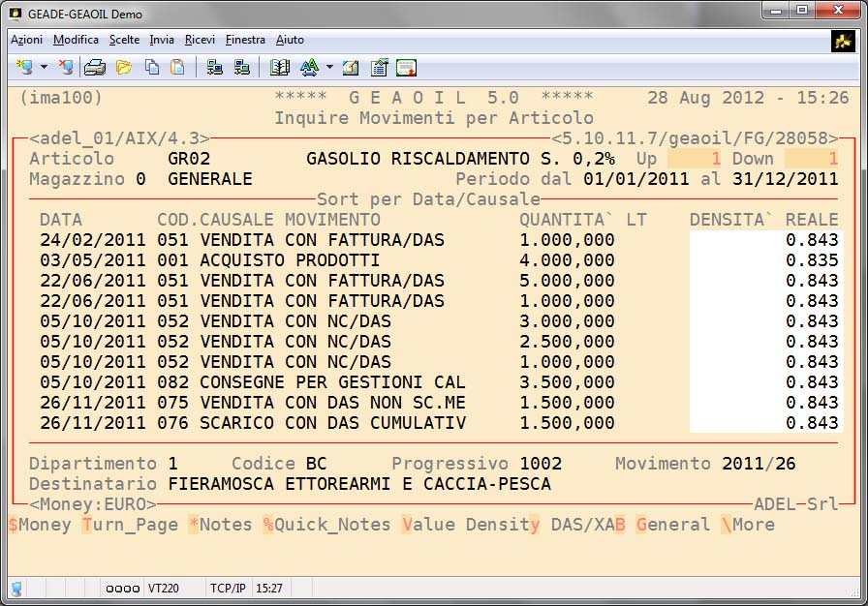Expand the font size dropdown arrow
Image resolution: width=868 pixels, height=606 pixels.
coord(329,68)
